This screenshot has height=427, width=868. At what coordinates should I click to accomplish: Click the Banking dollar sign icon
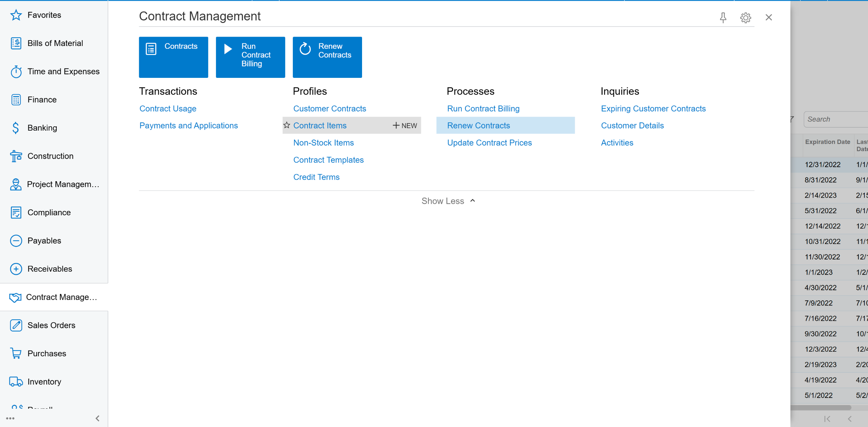pos(16,128)
